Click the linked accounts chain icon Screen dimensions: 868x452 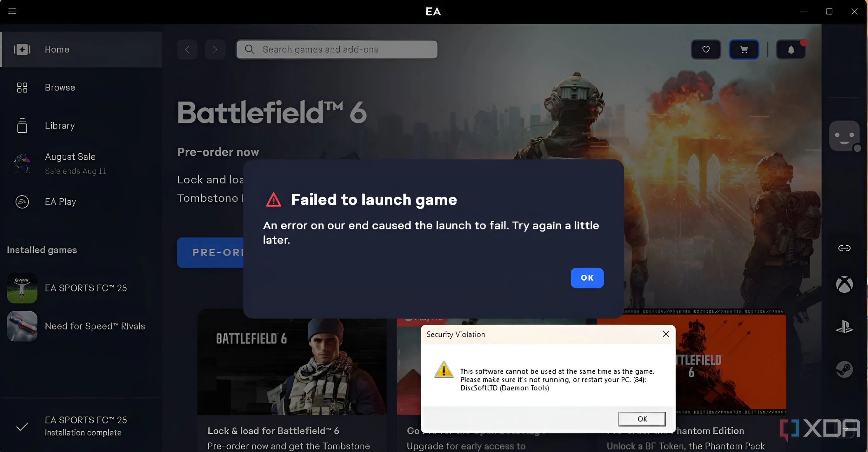844,248
